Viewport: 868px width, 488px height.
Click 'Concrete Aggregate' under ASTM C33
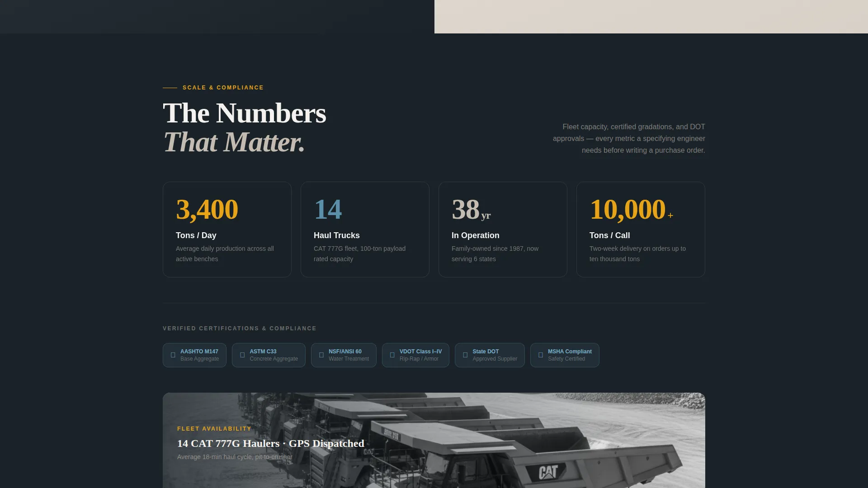[x=274, y=359]
